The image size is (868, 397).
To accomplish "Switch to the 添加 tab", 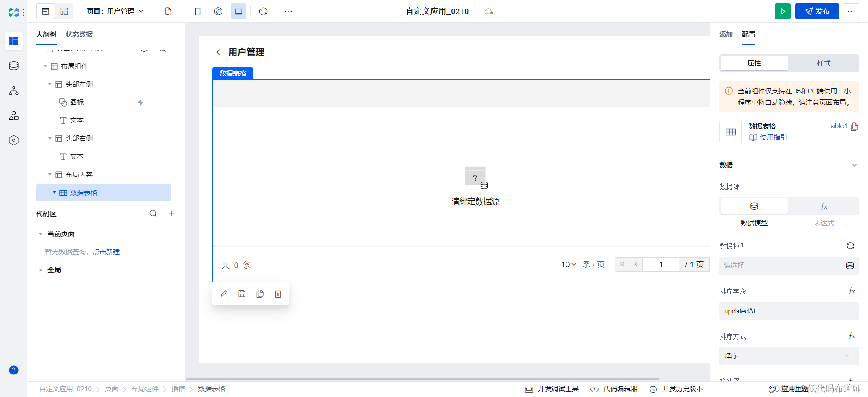I will pyautogui.click(x=726, y=34).
